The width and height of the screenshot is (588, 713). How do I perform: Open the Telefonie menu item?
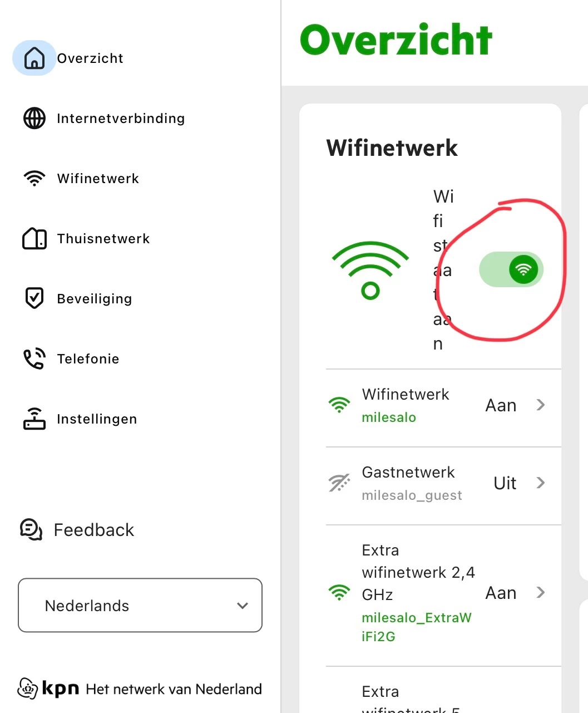tap(88, 359)
